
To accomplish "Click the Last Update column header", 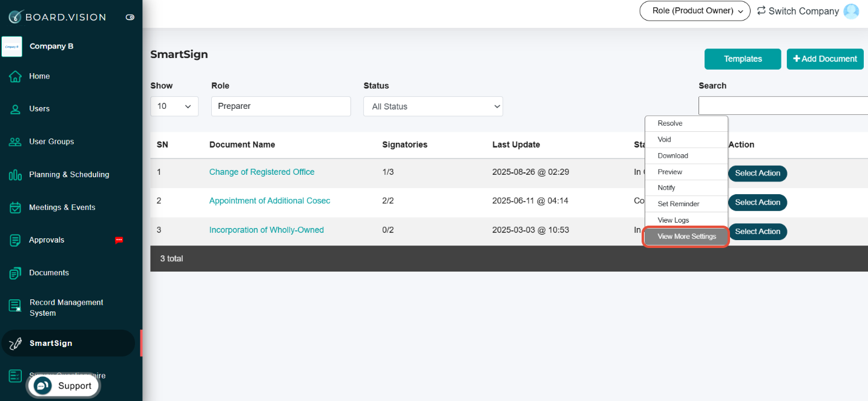I will point(516,145).
